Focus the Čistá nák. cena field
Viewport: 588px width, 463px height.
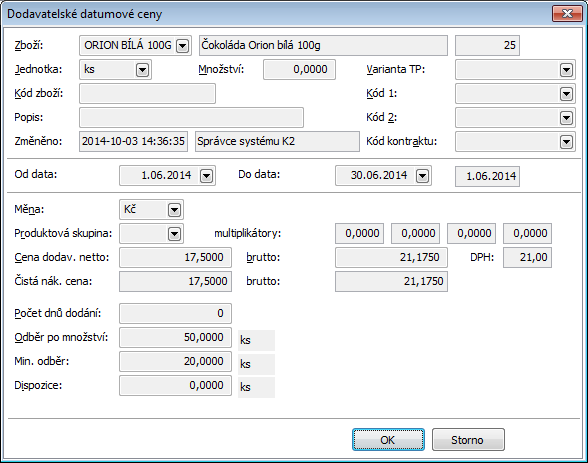pos(176,281)
